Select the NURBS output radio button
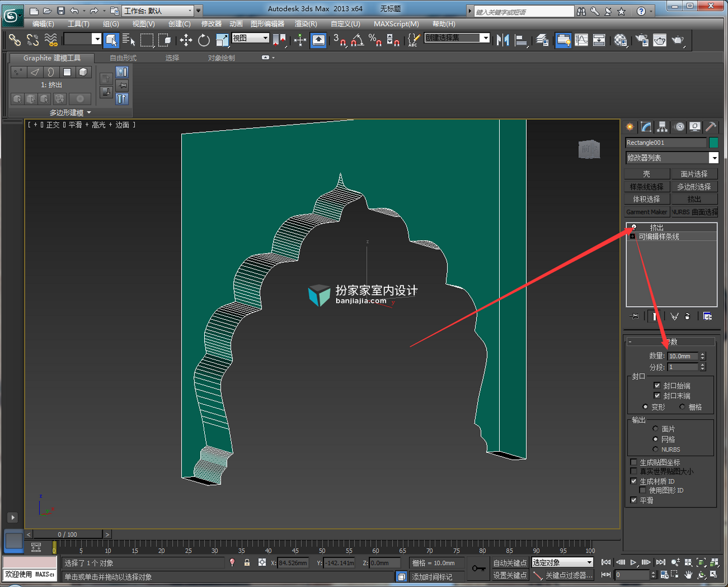The width and height of the screenshot is (728, 587). click(x=655, y=449)
